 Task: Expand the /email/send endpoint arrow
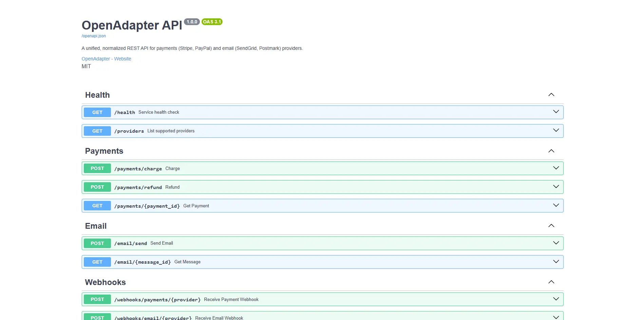coord(556,243)
